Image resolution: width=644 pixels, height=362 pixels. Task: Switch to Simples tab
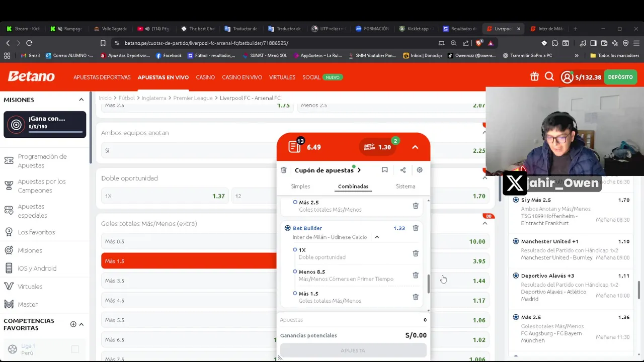coord(300,187)
